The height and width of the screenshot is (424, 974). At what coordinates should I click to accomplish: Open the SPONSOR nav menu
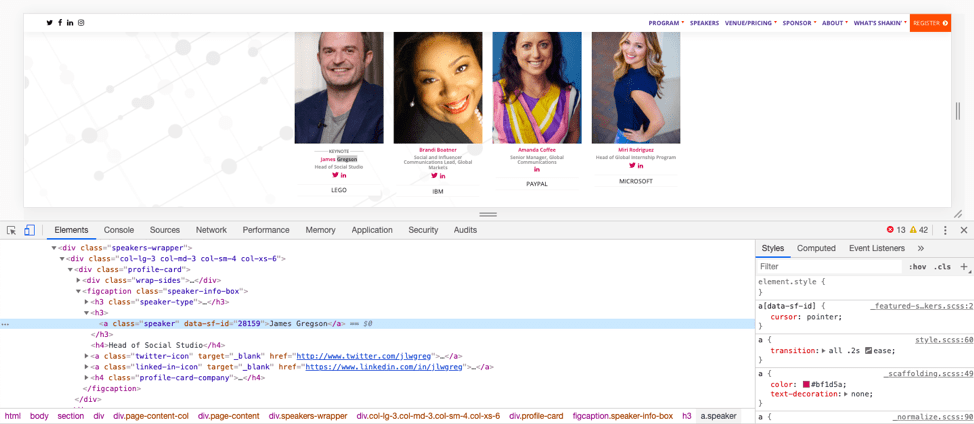point(799,23)
